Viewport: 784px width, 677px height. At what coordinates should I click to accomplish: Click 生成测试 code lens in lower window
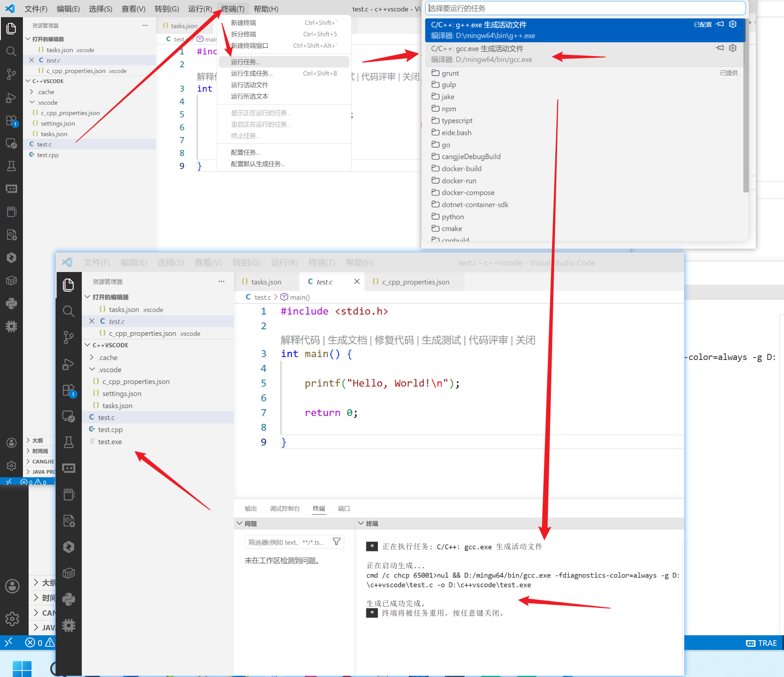click(x=441, y=340)
